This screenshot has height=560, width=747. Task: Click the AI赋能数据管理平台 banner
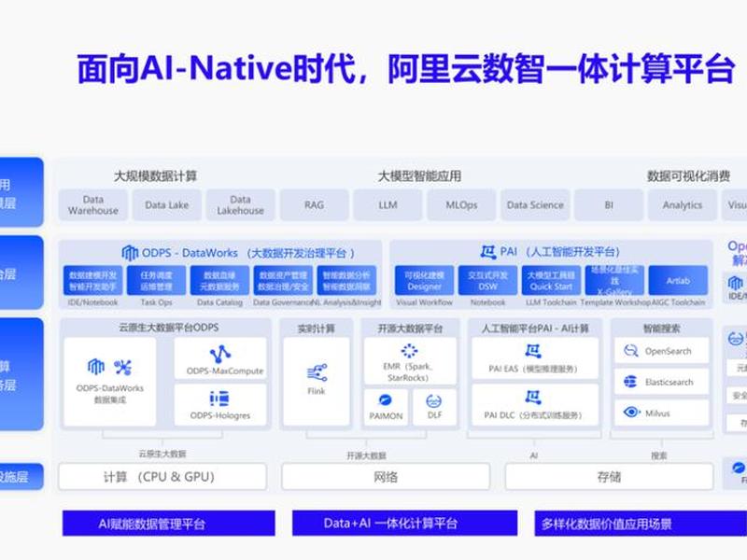click(x=169, y=524)
